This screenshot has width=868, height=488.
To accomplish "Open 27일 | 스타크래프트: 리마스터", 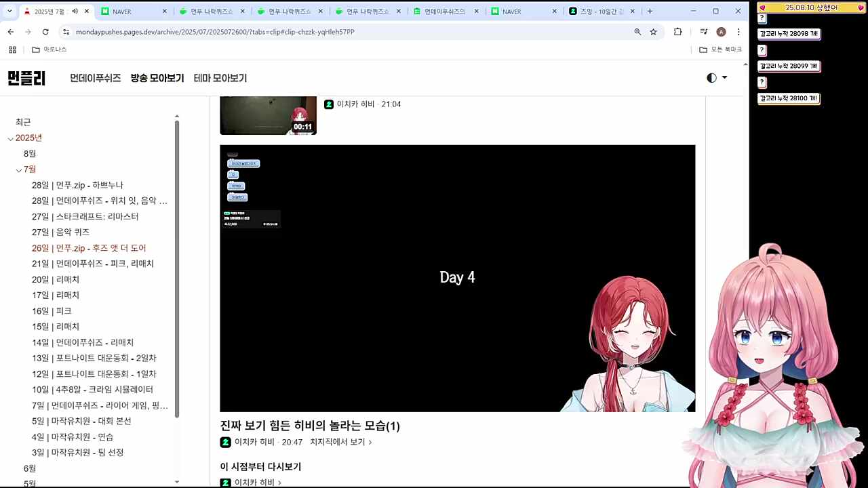I will [x=85, y=216].
